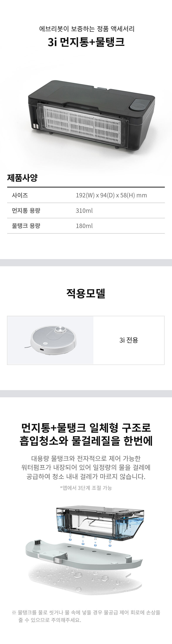Select the '먼지통 용량' row label
This screenshot has width=172, height=644.
coord(26,210)
